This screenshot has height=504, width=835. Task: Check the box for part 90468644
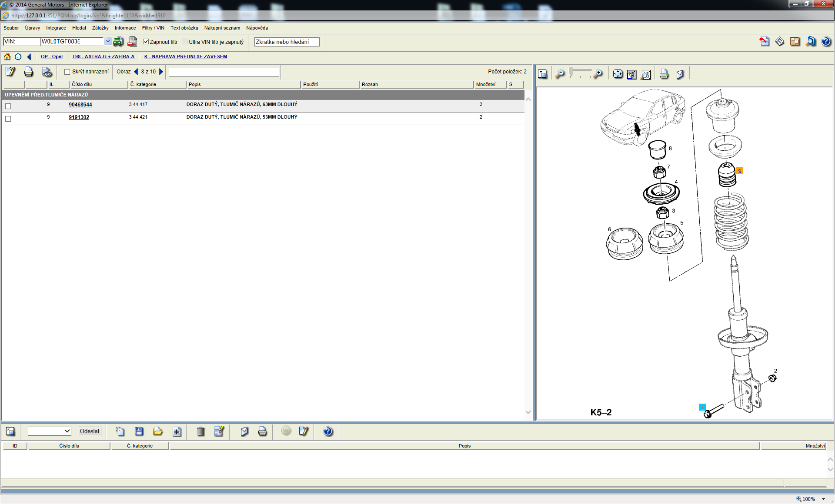click(x=8, y=106)
